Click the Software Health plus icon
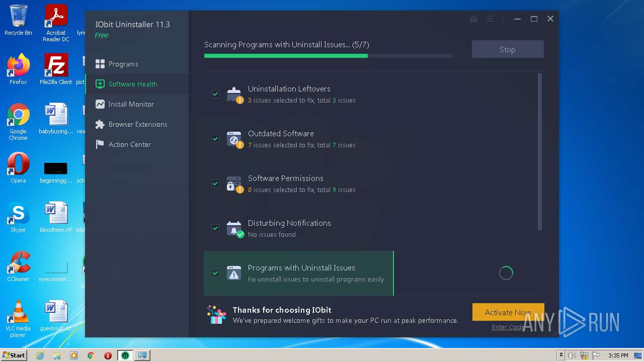 point(100,84)
